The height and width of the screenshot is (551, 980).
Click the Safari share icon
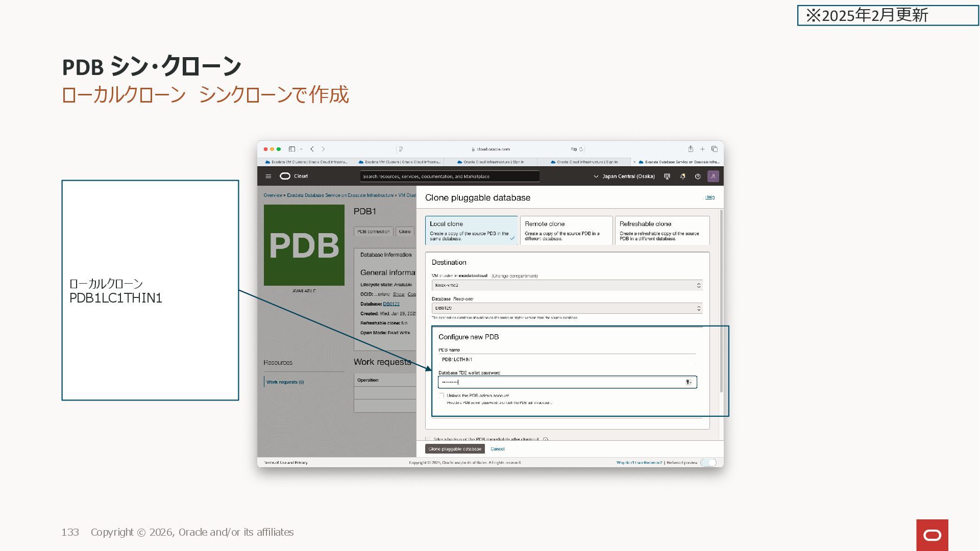pyautogui.click(x=691, y=149)
